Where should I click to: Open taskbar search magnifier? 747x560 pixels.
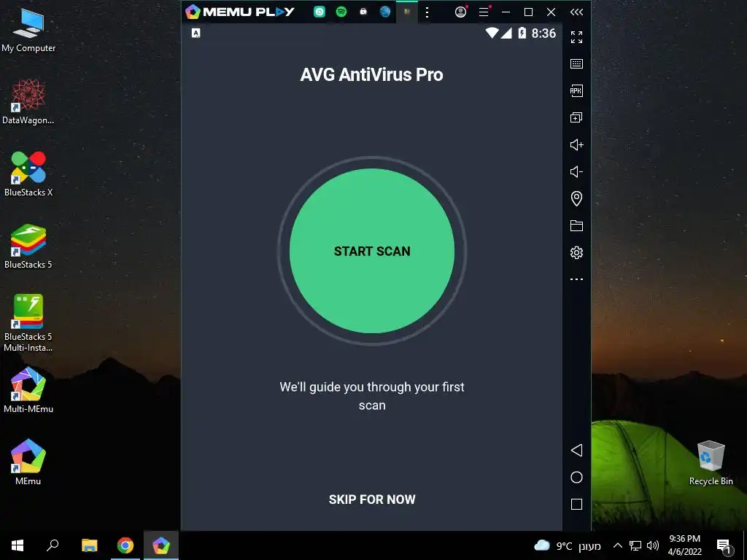tap(53, 545)
